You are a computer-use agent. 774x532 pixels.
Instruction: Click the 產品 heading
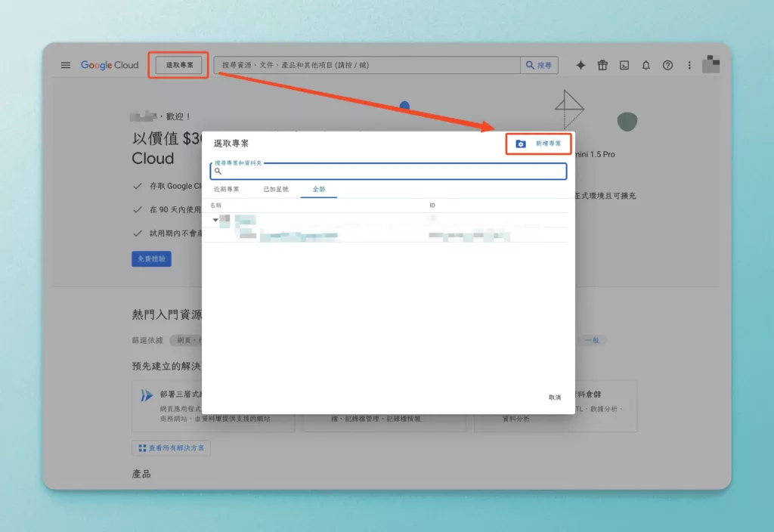tap(141, 475)
